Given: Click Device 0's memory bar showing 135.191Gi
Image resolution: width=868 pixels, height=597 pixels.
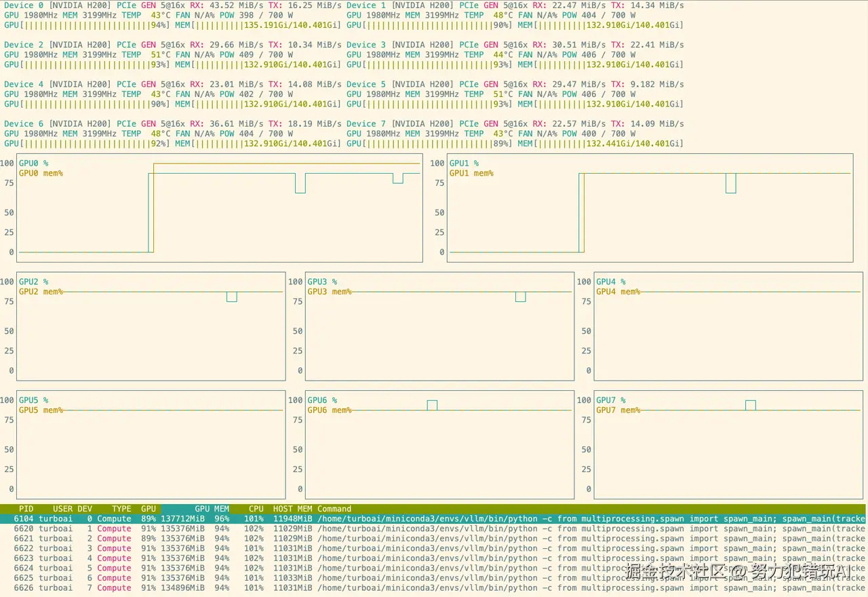Looking at the screenshot, I should click(x=258, y=25).
